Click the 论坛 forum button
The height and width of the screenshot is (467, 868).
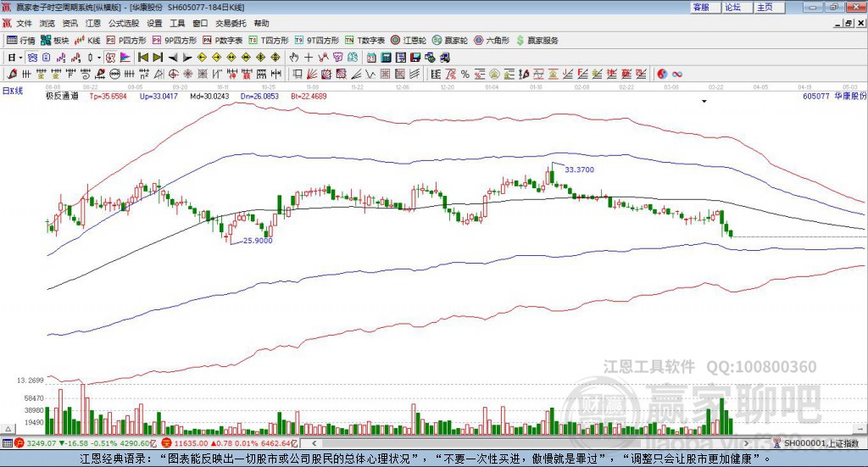(x=737, y=7)
